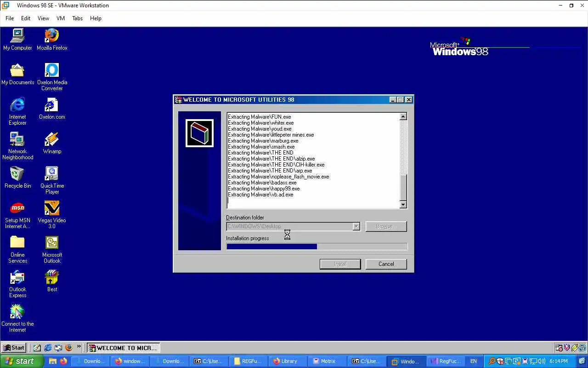
Task: Click the installer window title bar icon
Action: (x=179, y=99)
